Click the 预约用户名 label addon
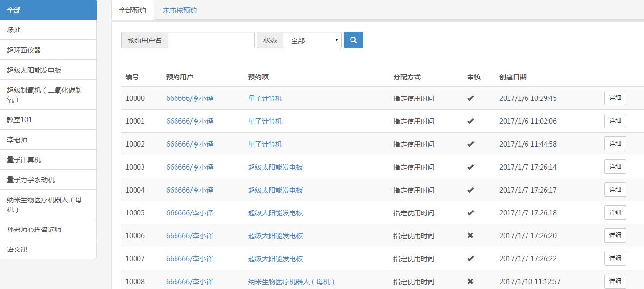Viewport: 644px width, 289px height. 145,40
